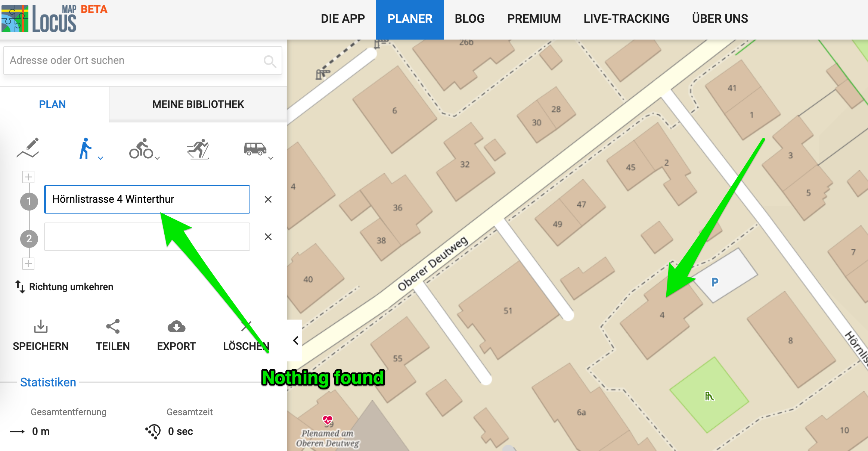Remove waypoint 1 with its X

[268, 199]
